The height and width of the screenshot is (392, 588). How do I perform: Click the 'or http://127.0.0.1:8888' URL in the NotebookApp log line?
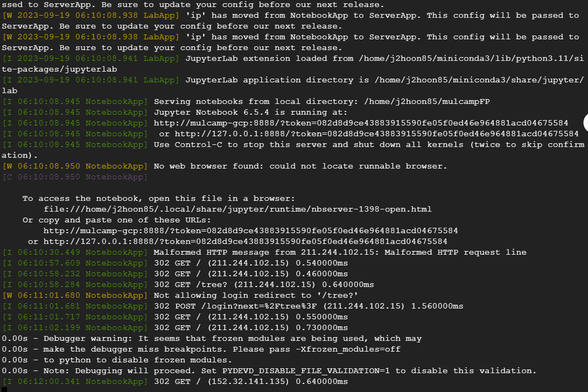(x=369, y=134)
